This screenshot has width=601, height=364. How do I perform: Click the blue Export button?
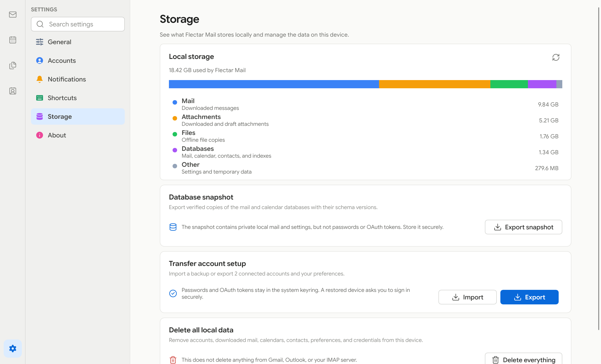coord(529,297)
